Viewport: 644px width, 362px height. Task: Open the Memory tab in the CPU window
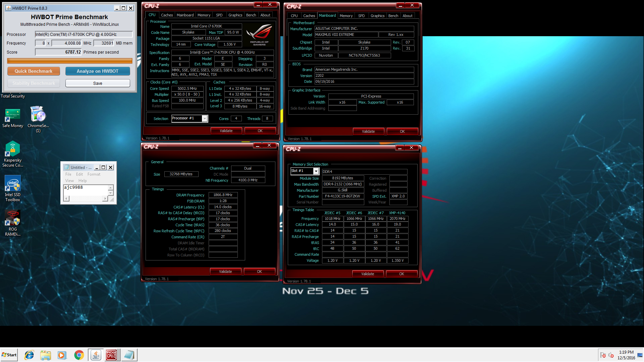pos(204,15)
